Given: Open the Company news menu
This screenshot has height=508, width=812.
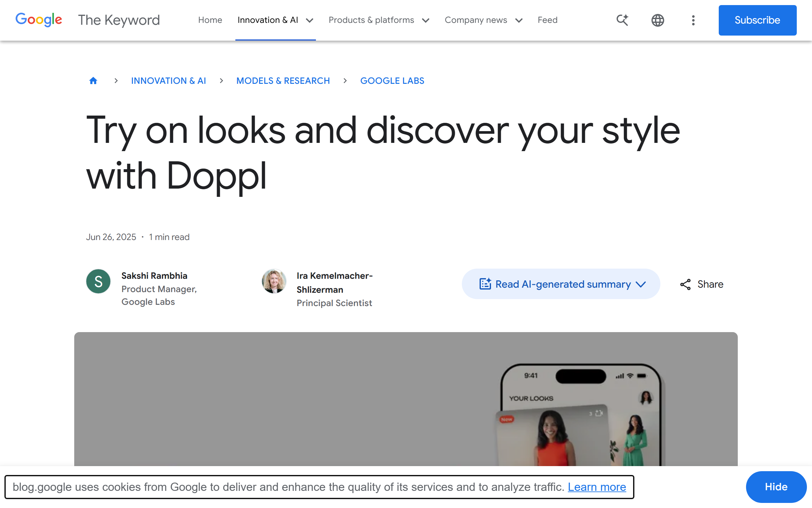Looking at the screenshot, I should point(476,20).
